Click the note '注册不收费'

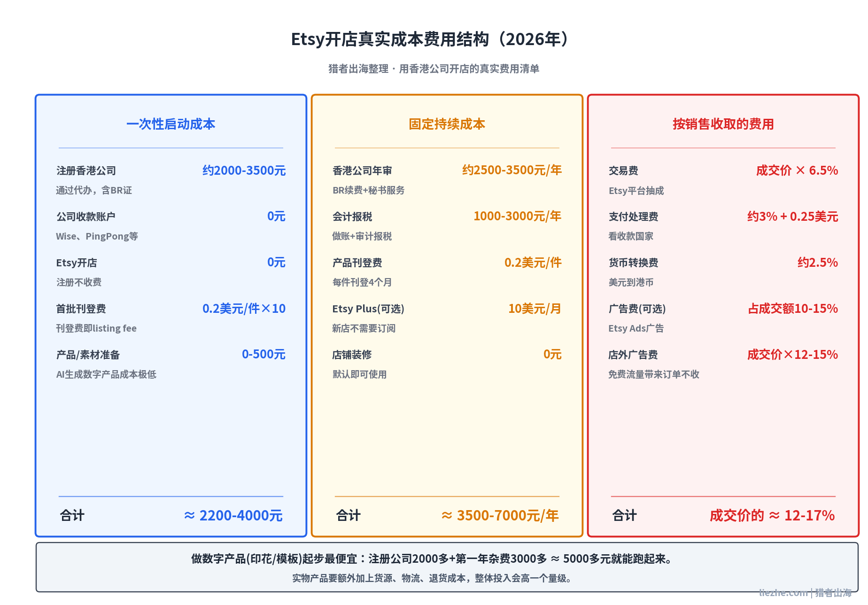click(x=79, y=282)
